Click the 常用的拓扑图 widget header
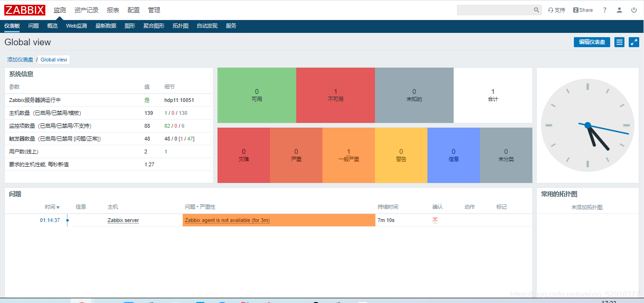 pyautogui.click(x=559, y=194)
